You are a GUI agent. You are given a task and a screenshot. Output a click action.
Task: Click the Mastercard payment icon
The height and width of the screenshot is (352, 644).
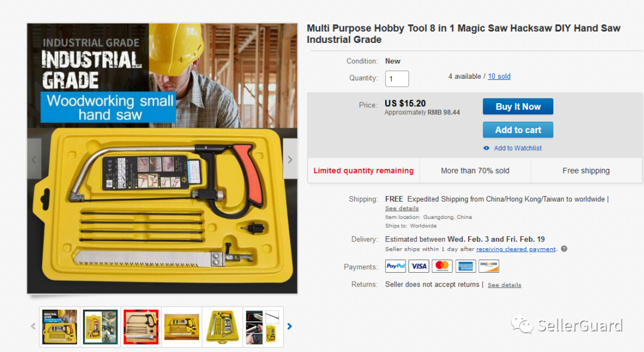(x=442, y=266)
